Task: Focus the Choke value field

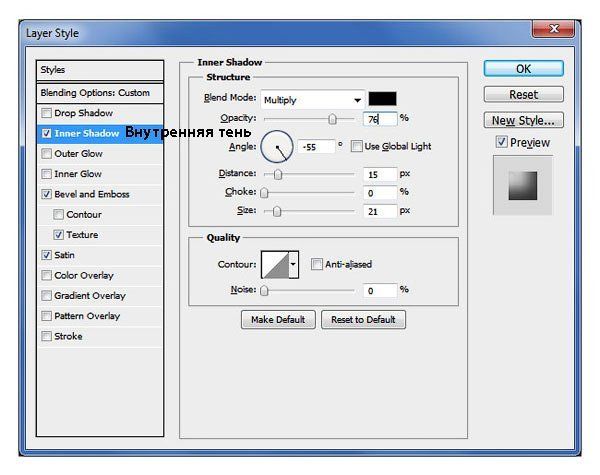Action: (380, 193)
